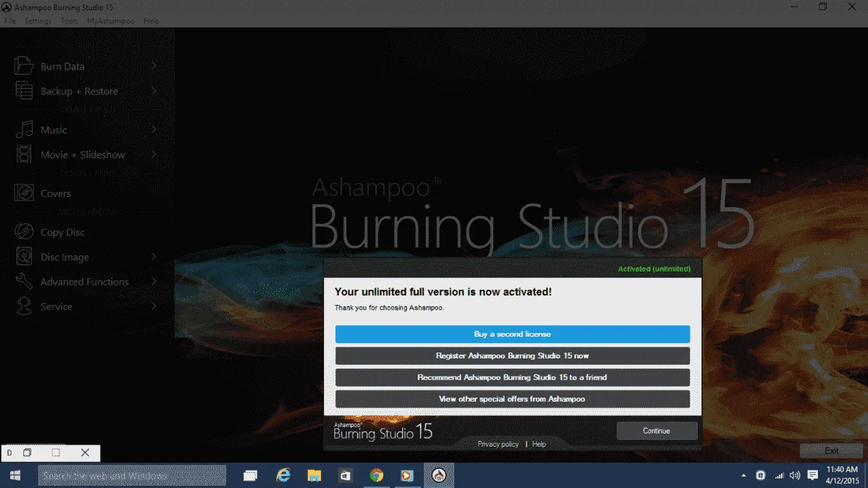Image resolution: width=868 pixels, height=488 pixels.
Task: Open the Windows Start button
Action: 15,475
